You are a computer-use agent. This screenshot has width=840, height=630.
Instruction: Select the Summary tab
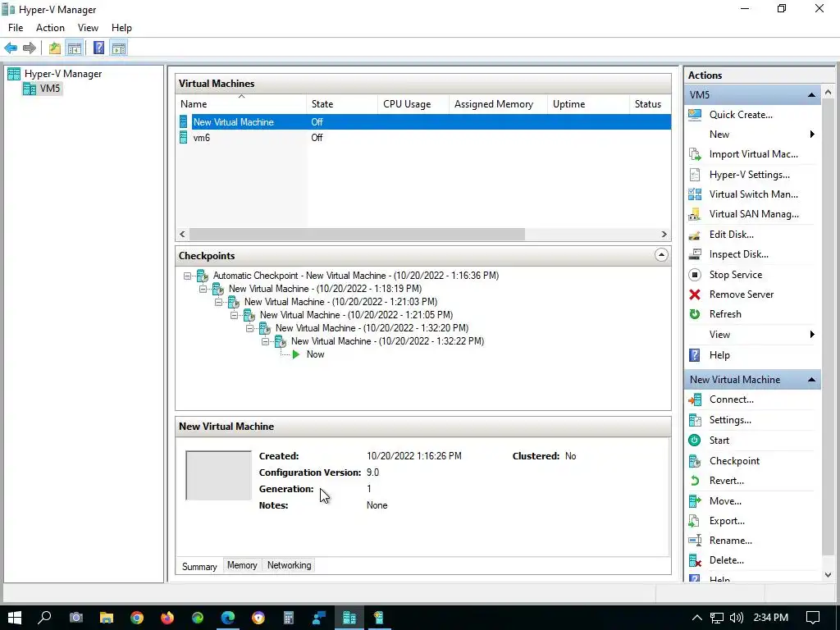199,566
